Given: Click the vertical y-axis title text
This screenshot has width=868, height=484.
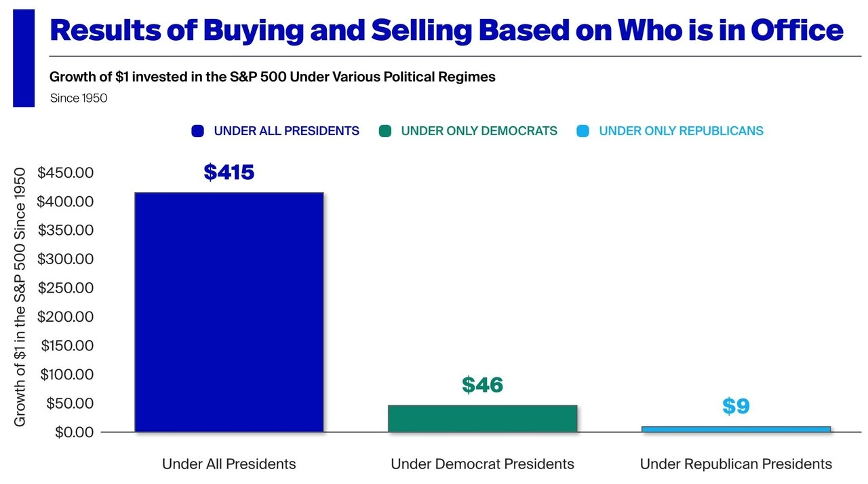Looking at the screenshot, I should click(20, 297).
